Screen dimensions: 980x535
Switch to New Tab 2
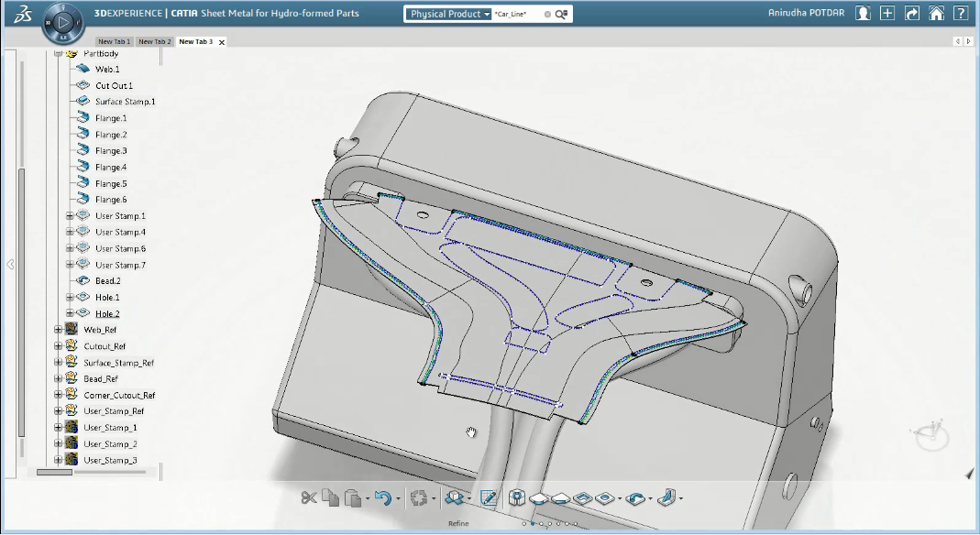click(154, 42)
